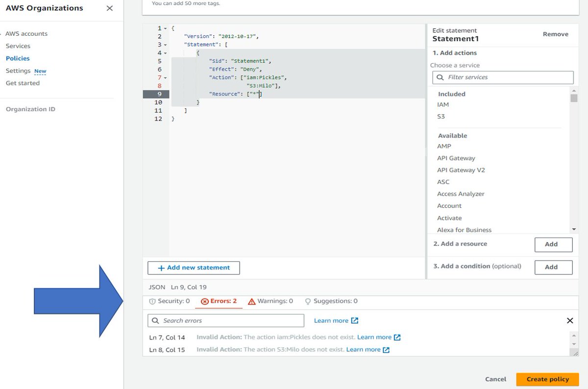This screenshot has width=588, height=389.
Task: Click the services list scrollbar thumb
Action: (574, 98)
